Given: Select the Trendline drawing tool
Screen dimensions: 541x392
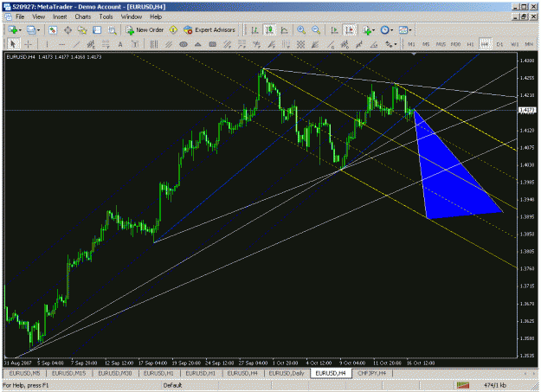Looking at the screenshot, I should tap(76, 44).
